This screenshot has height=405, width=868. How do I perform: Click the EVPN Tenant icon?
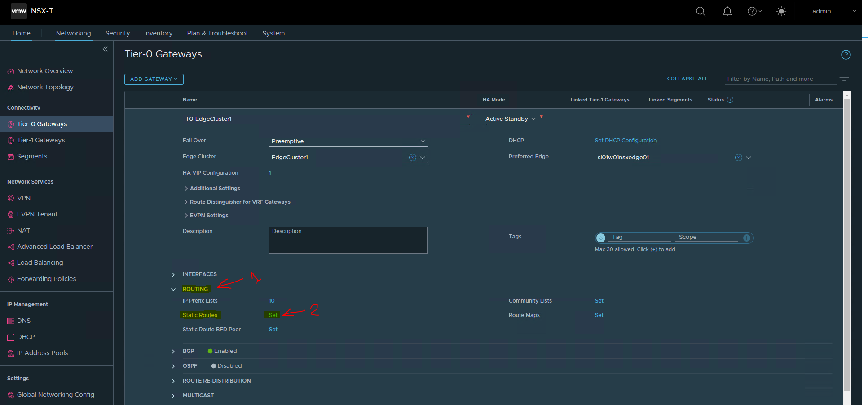pos(11,215)
